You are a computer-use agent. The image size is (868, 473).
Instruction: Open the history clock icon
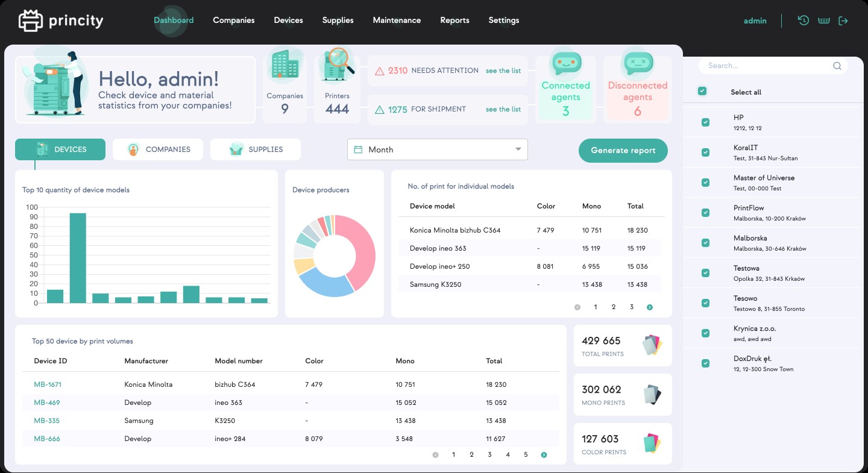(x=803, y=20)
